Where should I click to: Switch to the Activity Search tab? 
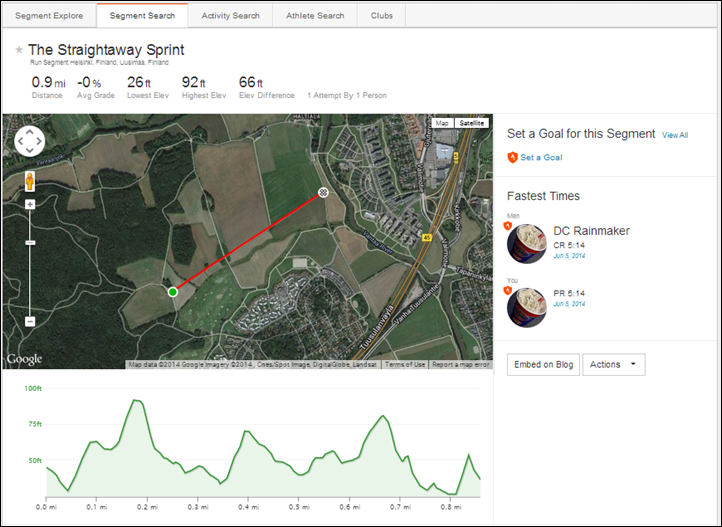230,16
